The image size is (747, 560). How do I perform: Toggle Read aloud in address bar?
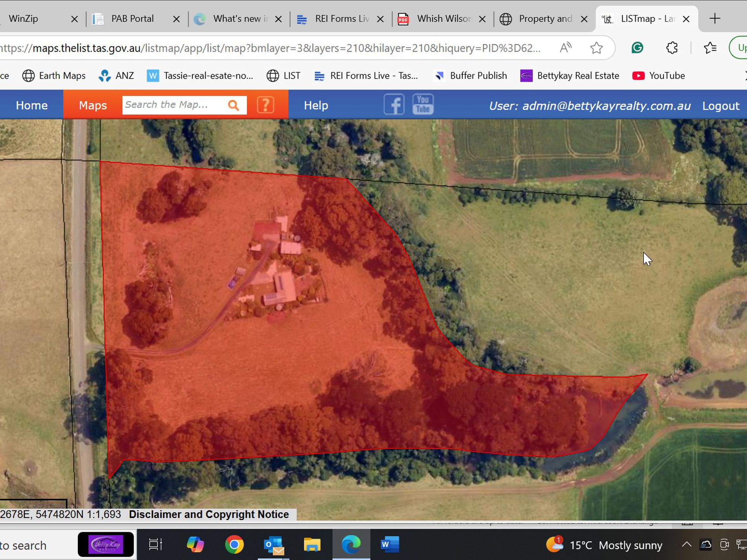coord(566,48)
